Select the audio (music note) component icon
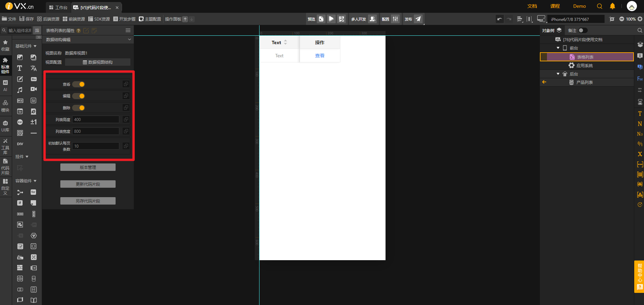Image resolution: width=644 pixels, height=305 pixels. coord(20,90)
